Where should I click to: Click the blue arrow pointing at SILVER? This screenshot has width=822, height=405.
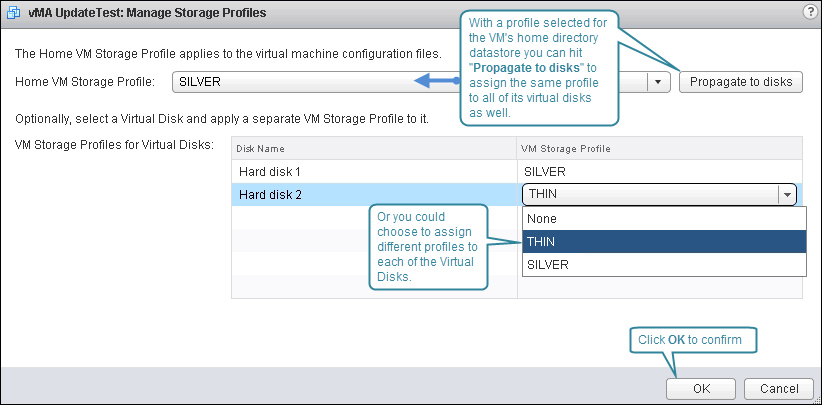pyautogui.click(x=437, y=81)
